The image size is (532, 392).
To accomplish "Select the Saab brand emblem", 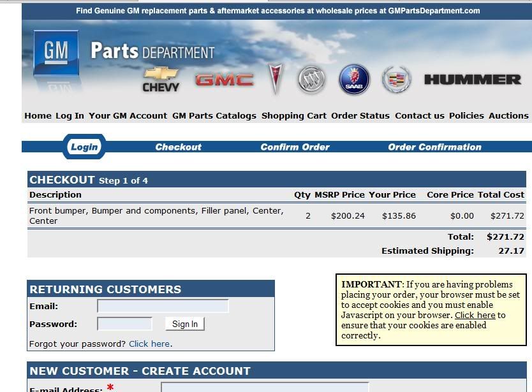I will pos(354,80).
